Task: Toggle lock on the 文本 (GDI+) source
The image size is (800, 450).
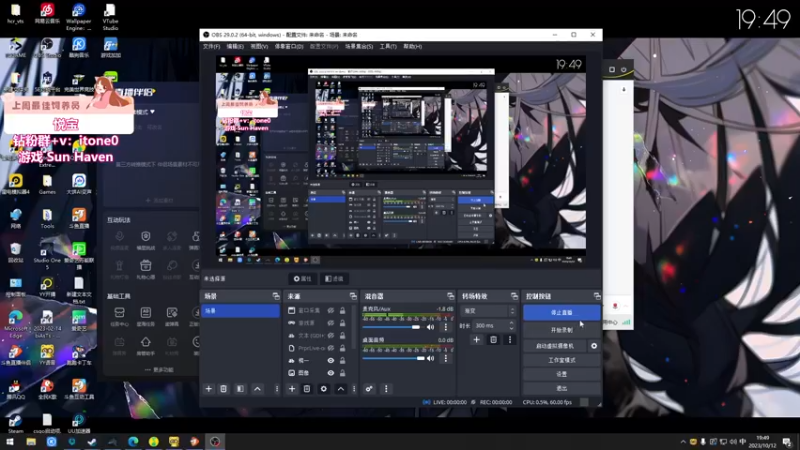Action: (342, 336)
